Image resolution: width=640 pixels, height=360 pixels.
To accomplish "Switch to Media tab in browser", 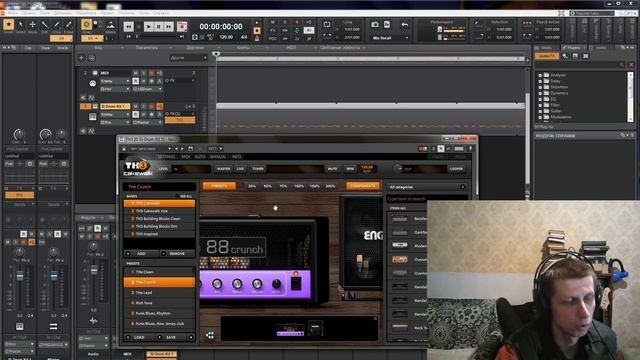I will (546, 48).
